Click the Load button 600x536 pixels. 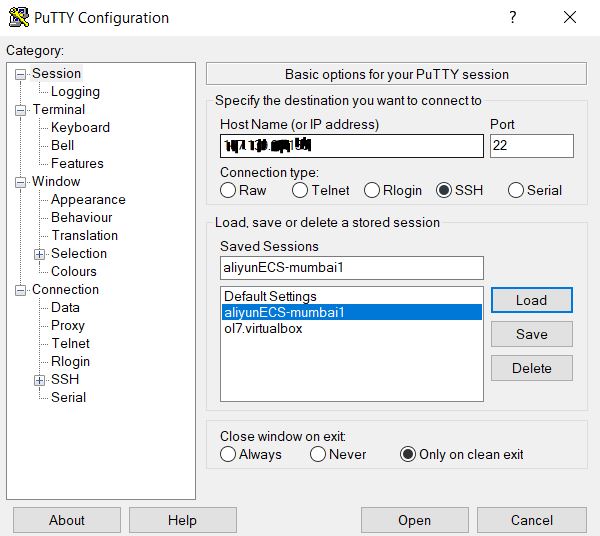point(532,300)
